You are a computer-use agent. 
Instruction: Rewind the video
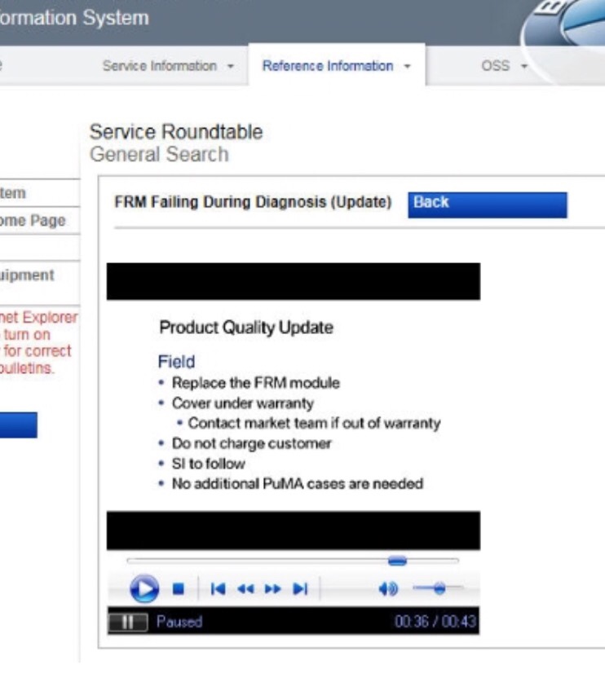[245, 588]
